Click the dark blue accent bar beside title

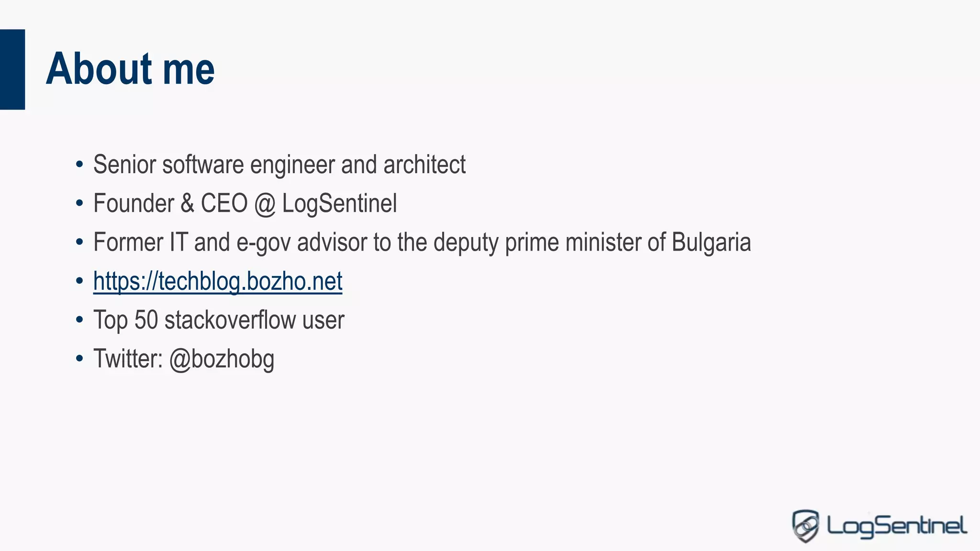pyautogui.click(x=12, y=69)
